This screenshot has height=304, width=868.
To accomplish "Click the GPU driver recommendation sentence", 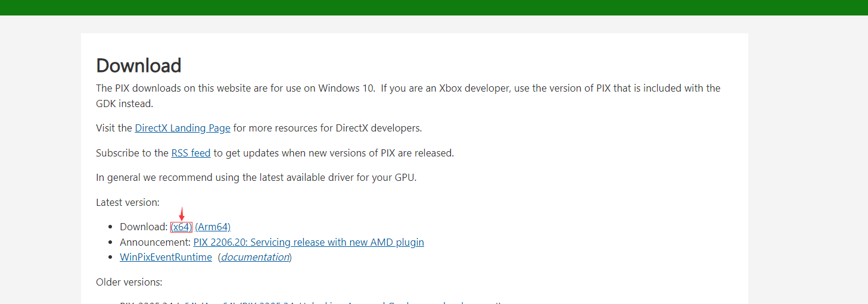I will click(x=256, y=177).
